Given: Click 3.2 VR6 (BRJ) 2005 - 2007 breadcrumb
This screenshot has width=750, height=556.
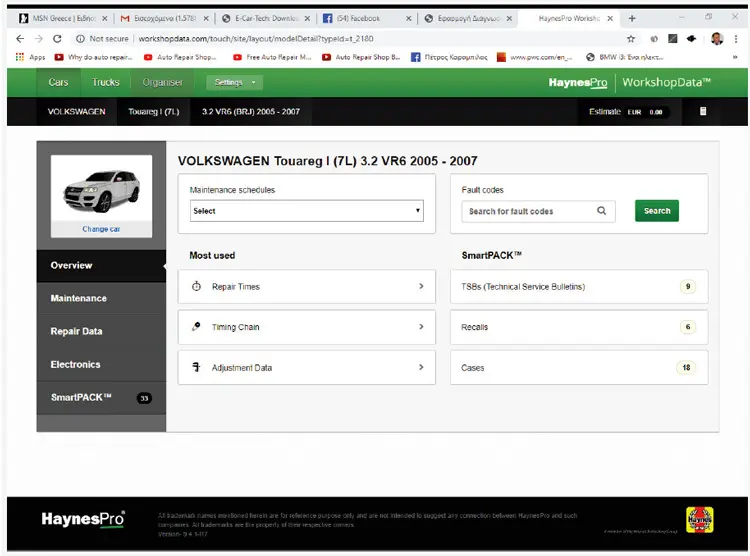Looking at the screenshot, I should [x=251, y=111].
